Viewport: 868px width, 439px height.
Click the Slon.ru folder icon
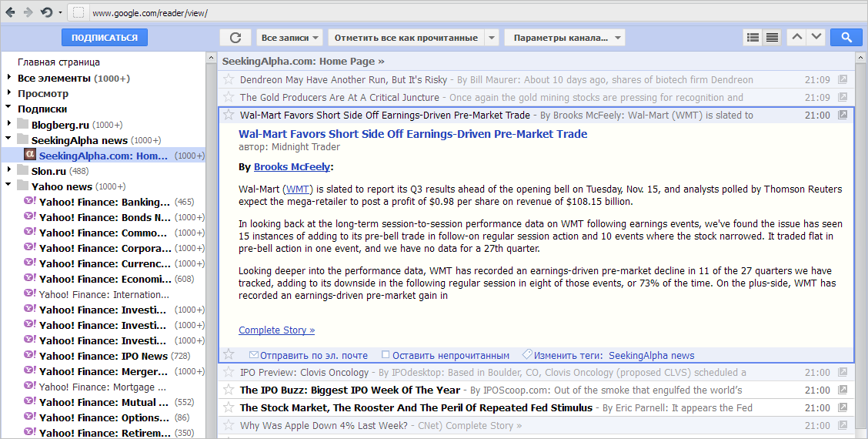coord(22,170)
